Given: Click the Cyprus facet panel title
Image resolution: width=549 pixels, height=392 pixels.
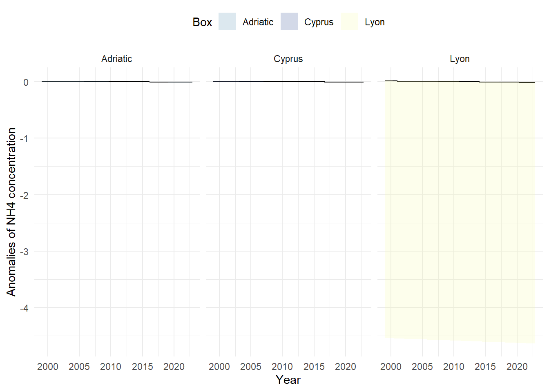Looking at the screenshot, I should (x=288, y=59).
